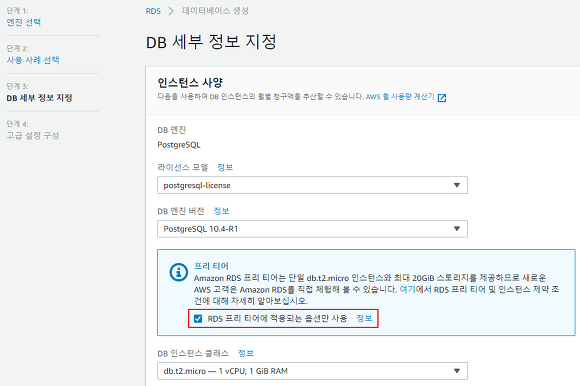Click the 단계 1: label

17,11
